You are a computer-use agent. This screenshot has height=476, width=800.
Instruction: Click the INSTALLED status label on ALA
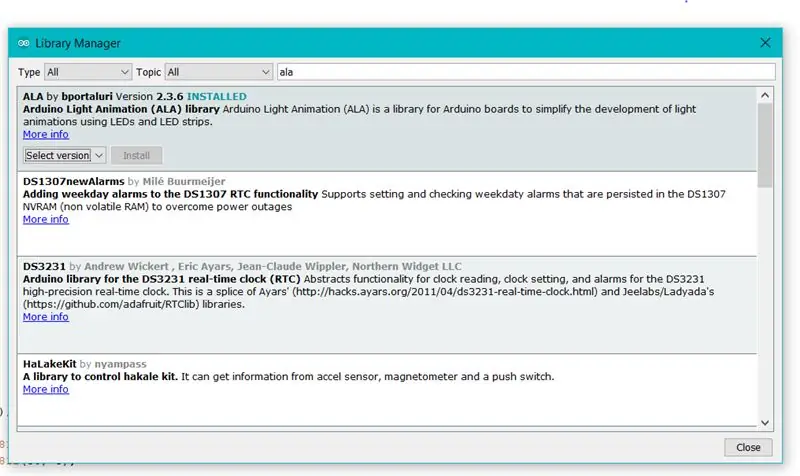216,96
